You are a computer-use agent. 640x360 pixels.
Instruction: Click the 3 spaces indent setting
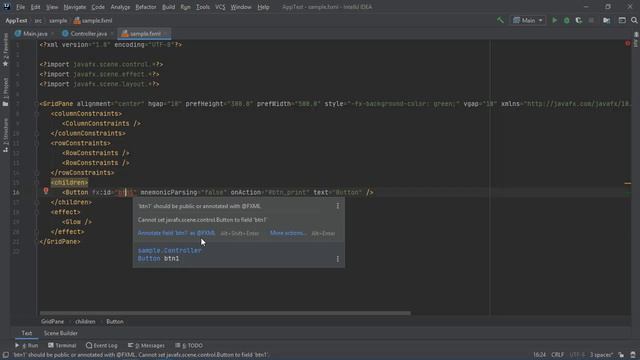(x=601, y=355)
